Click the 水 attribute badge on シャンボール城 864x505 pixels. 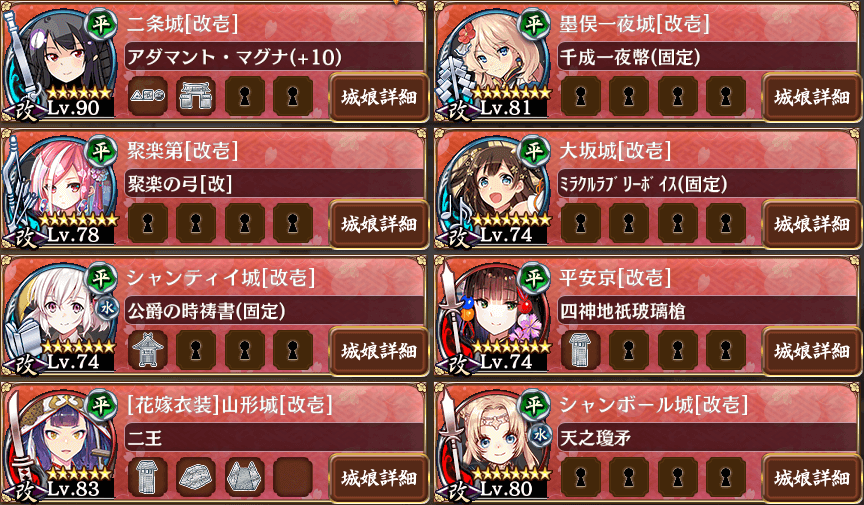[541, 435]
